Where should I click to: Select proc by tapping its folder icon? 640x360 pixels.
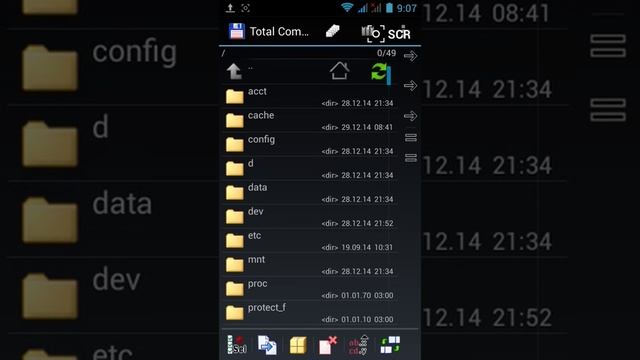[235, 289]
